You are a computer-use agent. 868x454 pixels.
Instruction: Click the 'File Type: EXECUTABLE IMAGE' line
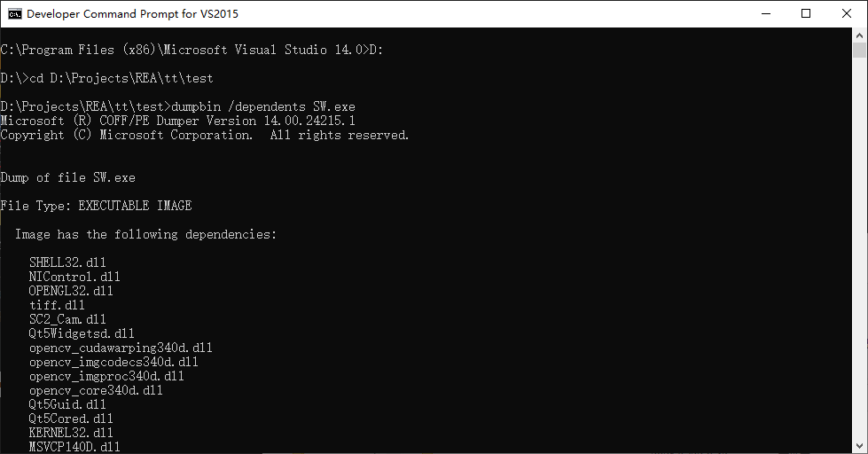(97, 206)
